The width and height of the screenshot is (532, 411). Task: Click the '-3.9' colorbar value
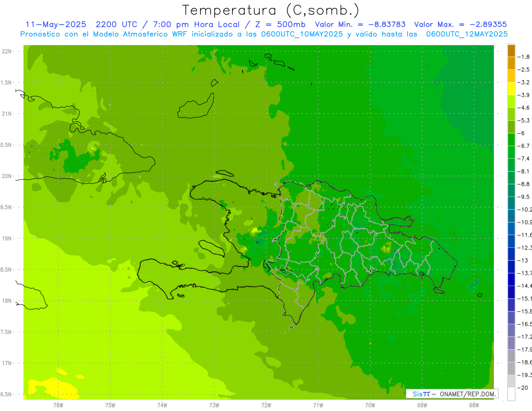524,95
